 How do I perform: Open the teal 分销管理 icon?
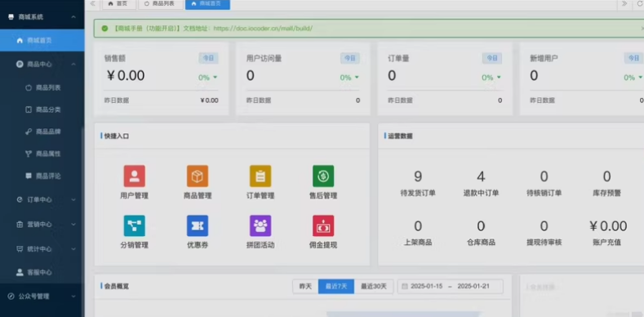pos(135,225)
